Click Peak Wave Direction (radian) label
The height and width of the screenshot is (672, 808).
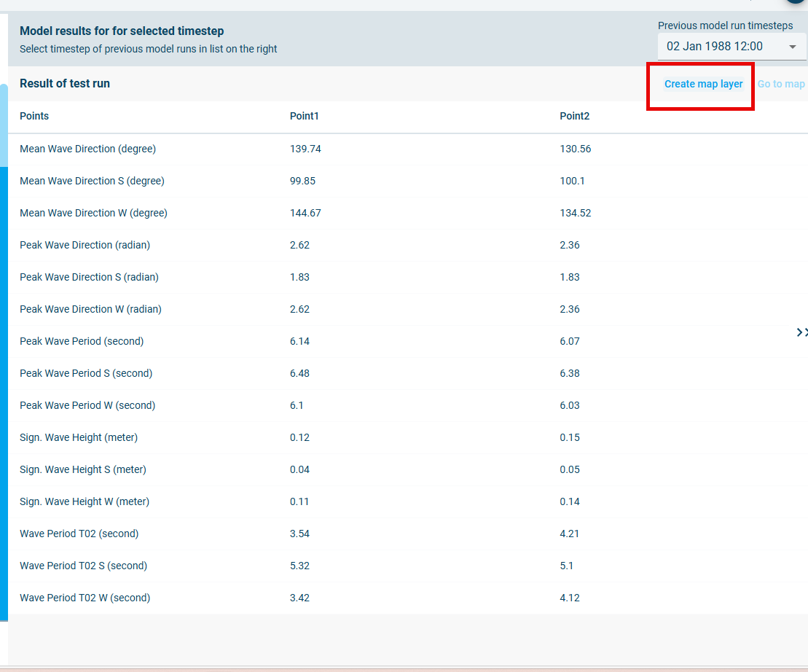[x=85, y=245]
